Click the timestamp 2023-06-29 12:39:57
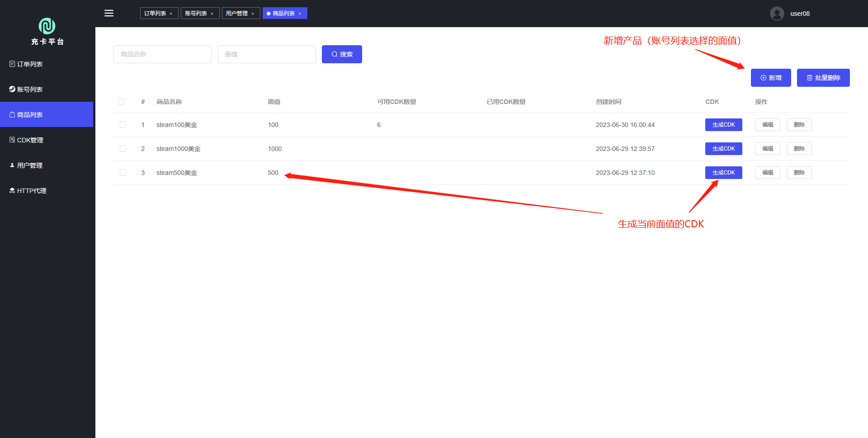The height and width of the screenshot is (438, 868). 625,149
